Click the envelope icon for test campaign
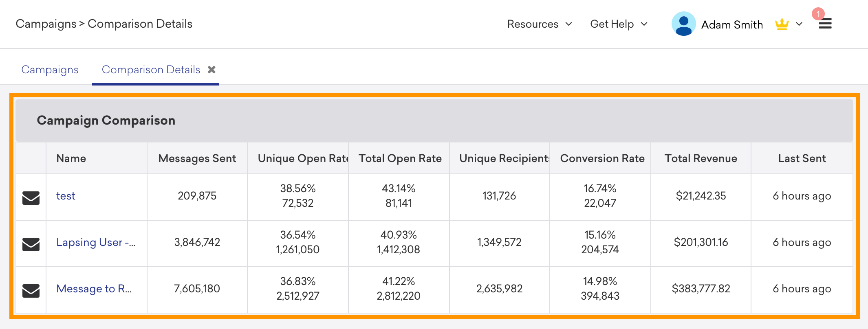Image resolution: width=868 pixels, height=329 pixels. (31, 198)
